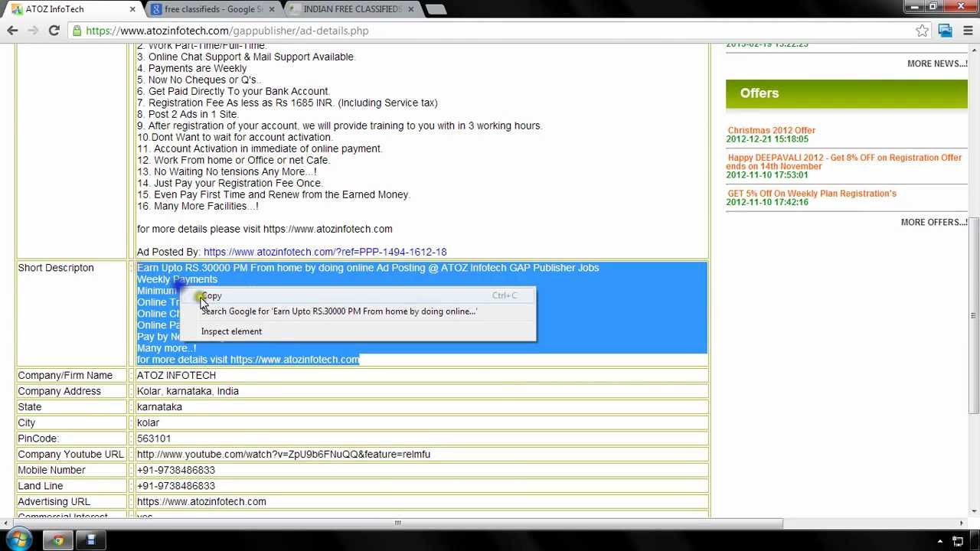Click the browser Forward arrow
This screenshot has height=551, width=980.
click(x=33, y=31)
